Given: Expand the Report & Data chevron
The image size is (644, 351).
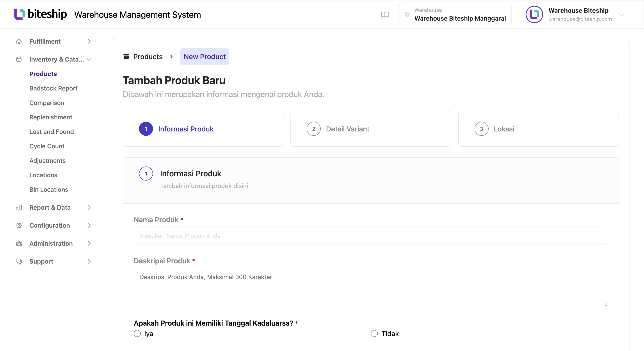Looking at the screenshot, I should point(89,208).
